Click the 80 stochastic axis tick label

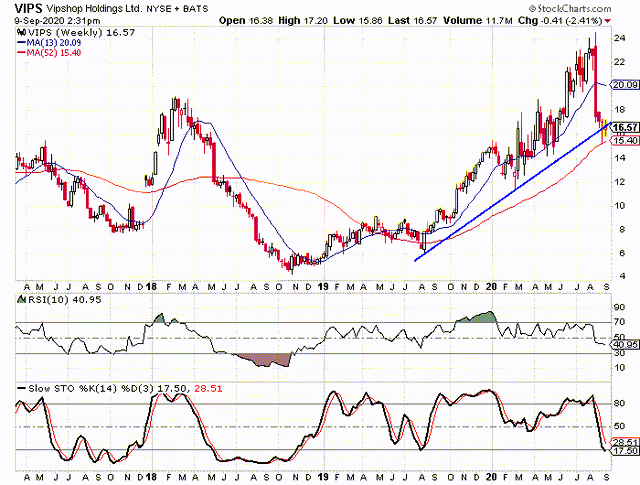coord(620,403)
